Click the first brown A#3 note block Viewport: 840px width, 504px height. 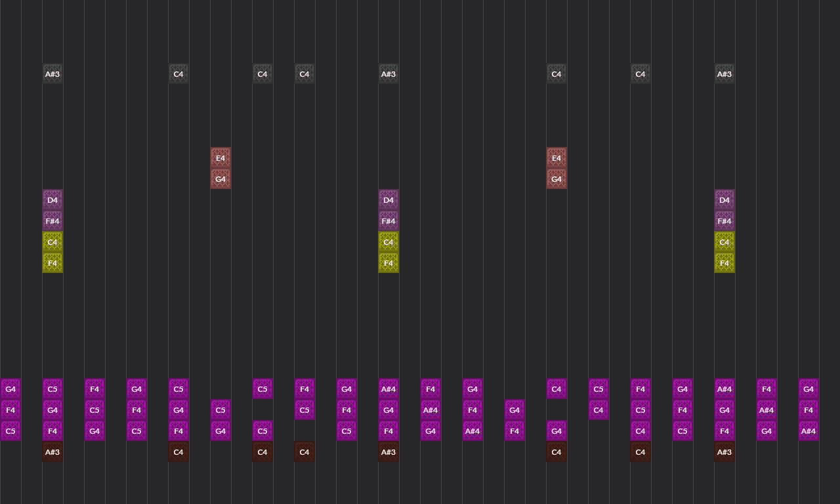pyautogui.click(x=52, y=452)
